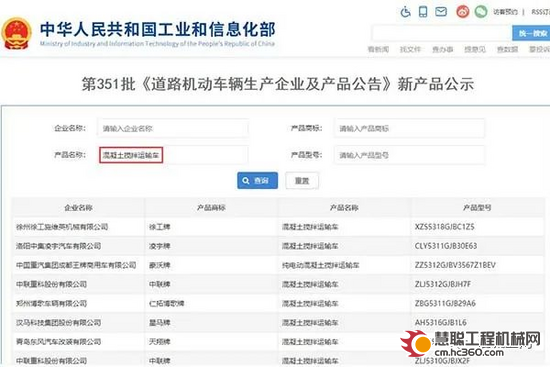Open the mobile version phone icon
The height and width of the screenshot is (367, 550).
pyautogui.click(x=423, y=12)
